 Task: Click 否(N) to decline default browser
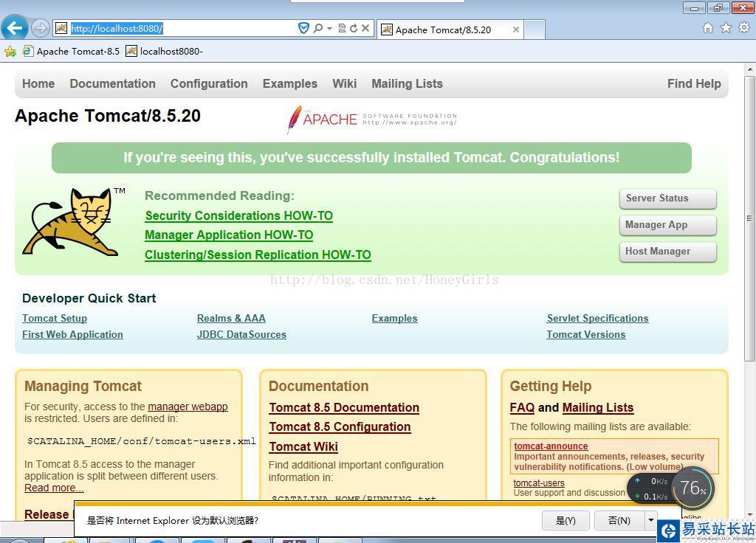click(619, 520)
